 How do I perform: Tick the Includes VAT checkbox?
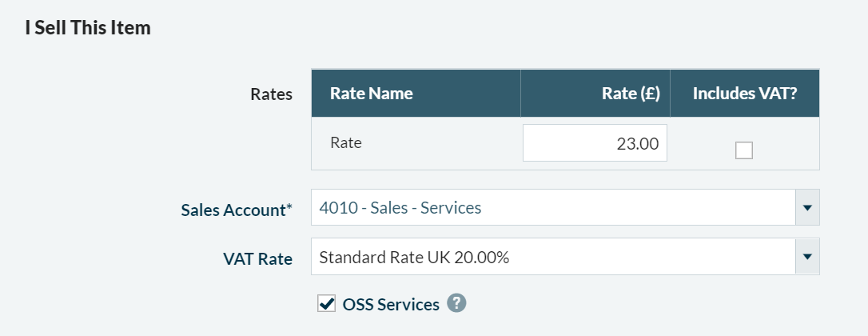click(x=744, y=150)
